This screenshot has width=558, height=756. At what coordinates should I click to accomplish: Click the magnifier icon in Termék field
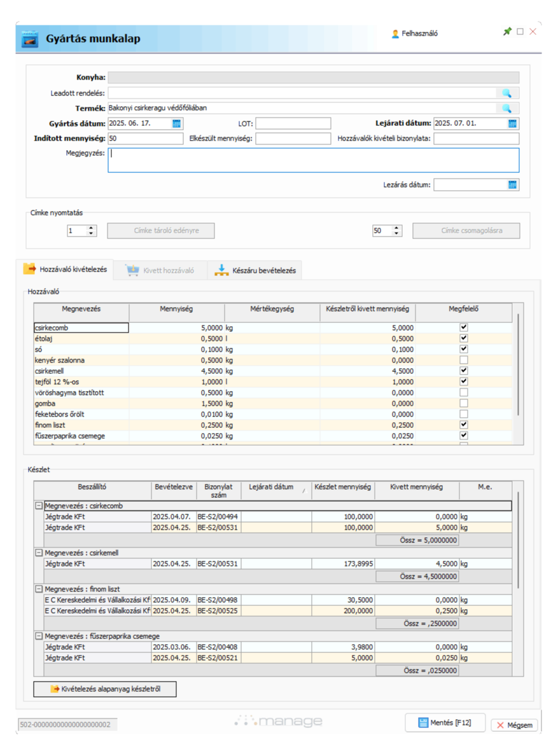[506, 109]
